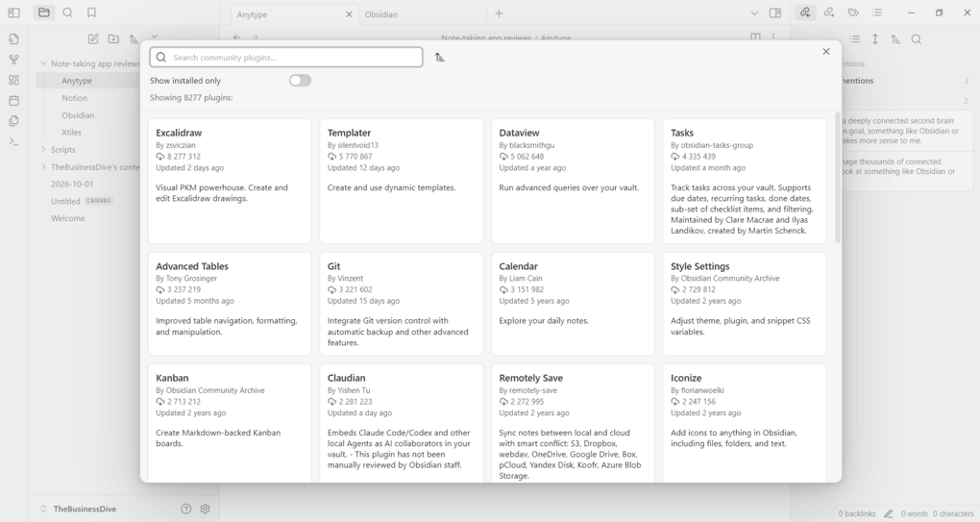Screen dimensions: 980x522
Task: Open the Templater plugin card
Action: 402,182
